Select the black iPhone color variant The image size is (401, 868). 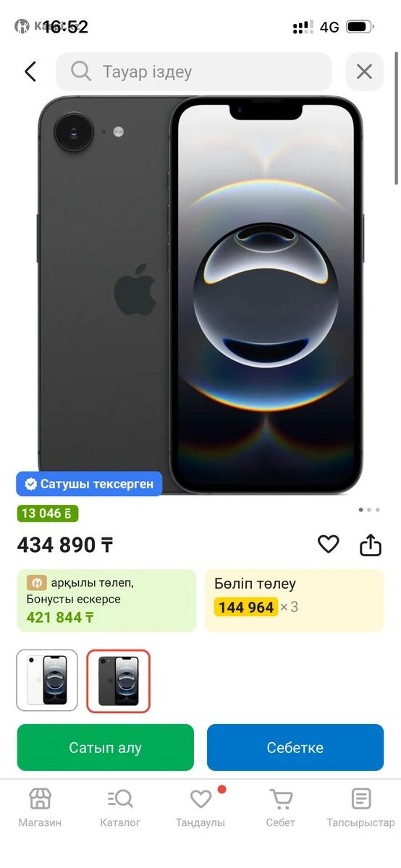click(119, 680)
